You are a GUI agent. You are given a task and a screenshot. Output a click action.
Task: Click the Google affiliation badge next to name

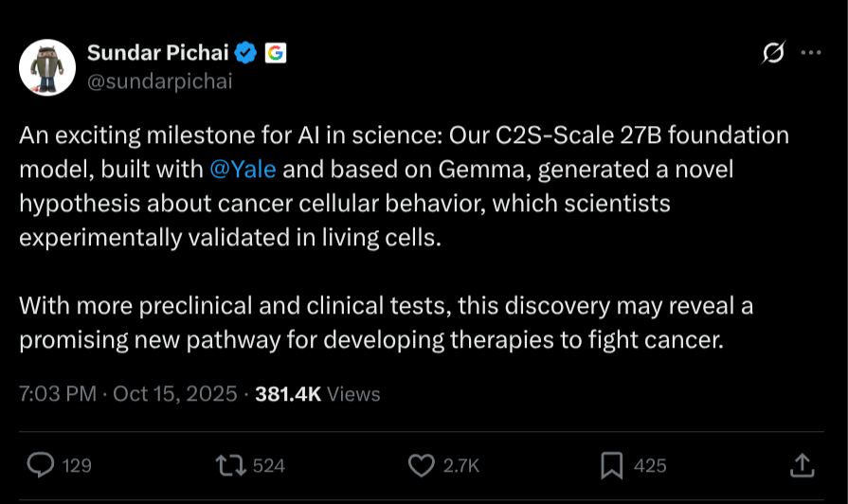[276, 53]
